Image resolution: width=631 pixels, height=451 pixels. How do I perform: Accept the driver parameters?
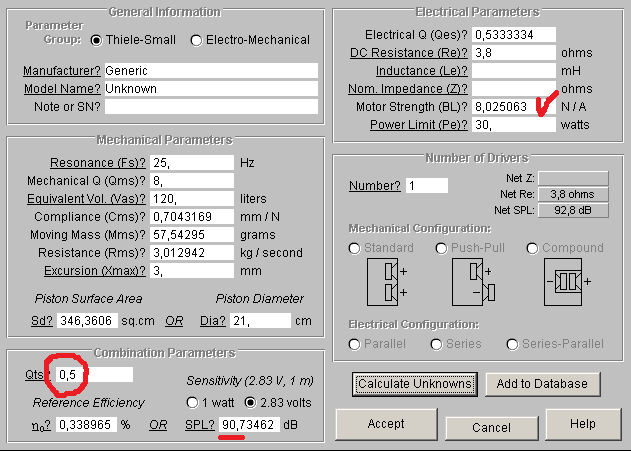[386, 424]
